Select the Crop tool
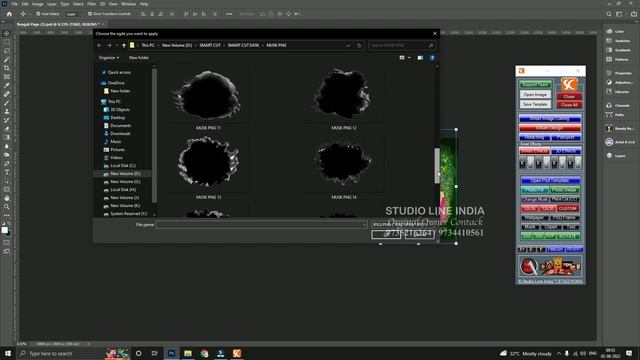 pos(7,68)
